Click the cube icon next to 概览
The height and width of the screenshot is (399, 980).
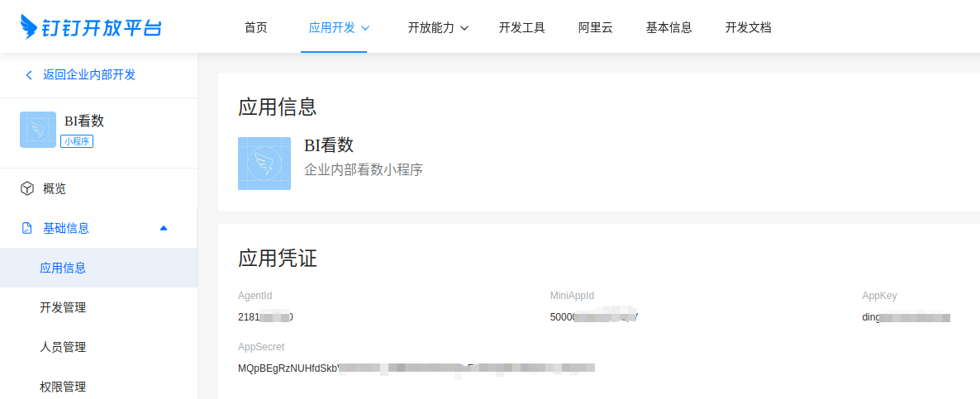pos(27,188)
